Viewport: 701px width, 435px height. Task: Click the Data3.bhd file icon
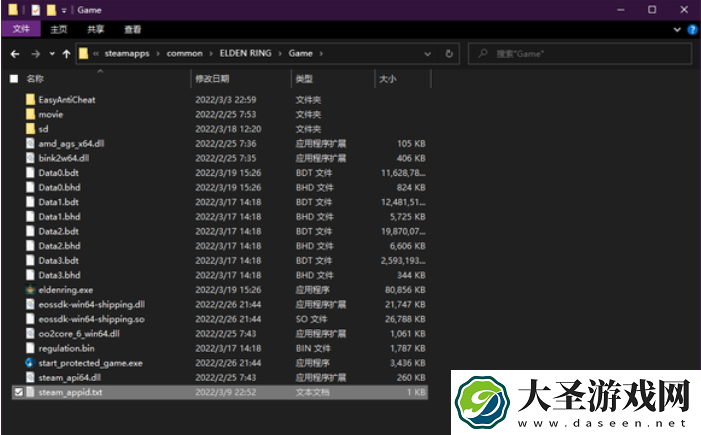tap(30, 275)
